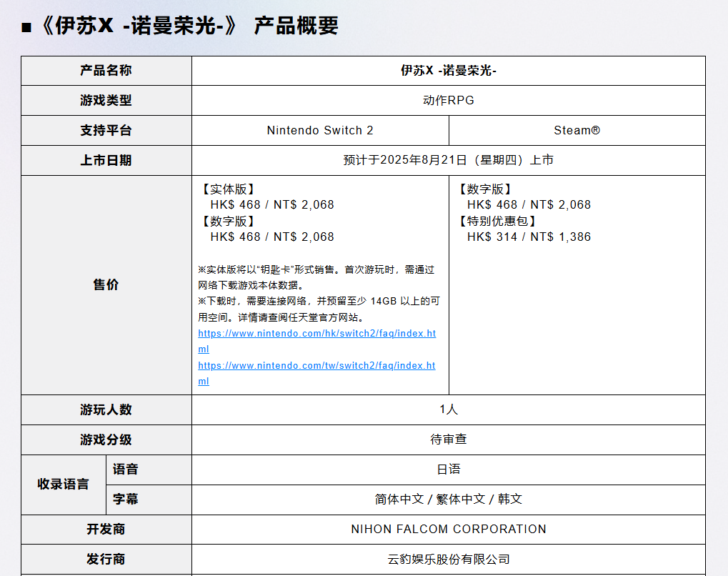Viewport: 728px width, 576px height.
Task: Click the 【特别优惠包】 heading
Action: pos(498,221)
